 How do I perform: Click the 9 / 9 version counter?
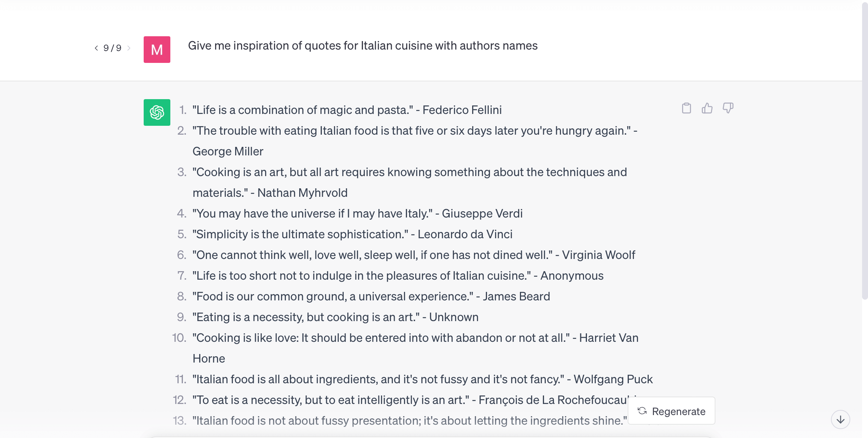(112, 48)
